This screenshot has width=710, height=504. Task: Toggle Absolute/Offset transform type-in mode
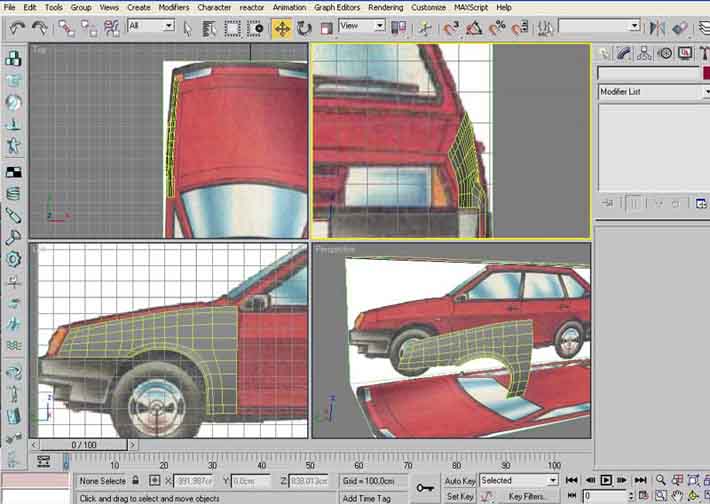[x=155, y=481]
